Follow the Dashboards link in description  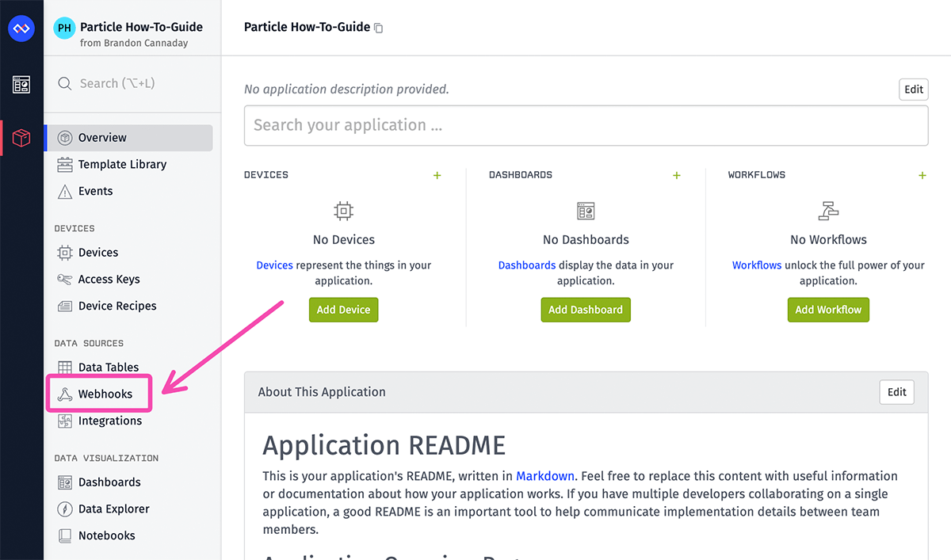pos(527,265)
